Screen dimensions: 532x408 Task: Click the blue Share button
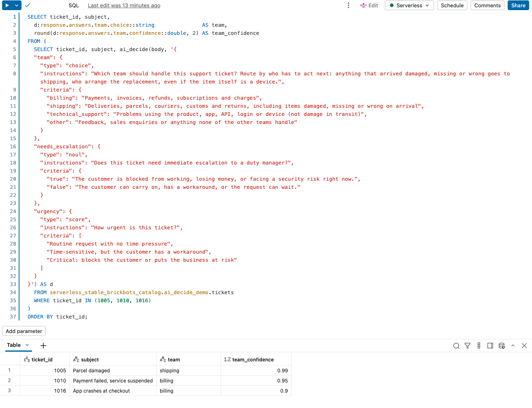tap(518, 5)
